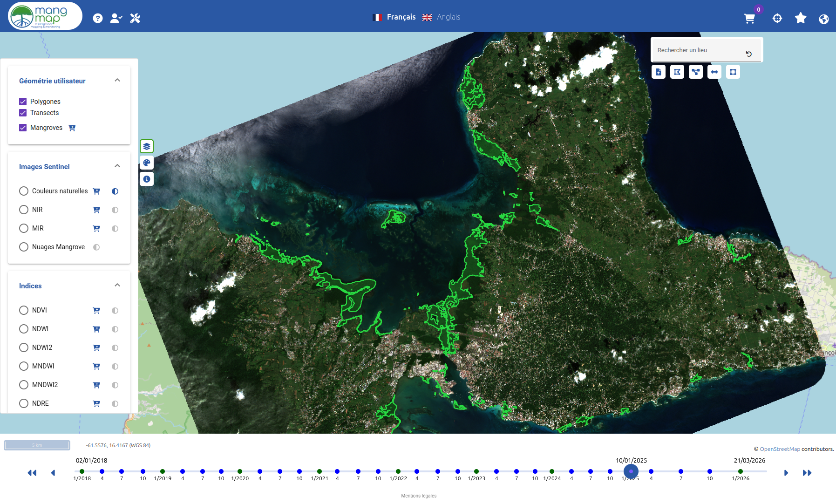Click the help question mark icon
Screen dimensions: 836x504
tap(98, 18)
